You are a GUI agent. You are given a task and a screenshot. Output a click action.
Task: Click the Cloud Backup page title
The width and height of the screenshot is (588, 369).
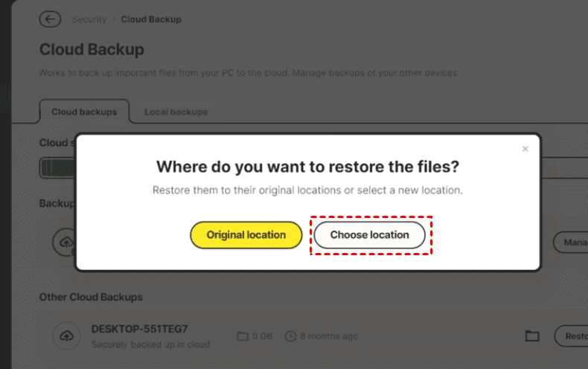coord(92,50)
